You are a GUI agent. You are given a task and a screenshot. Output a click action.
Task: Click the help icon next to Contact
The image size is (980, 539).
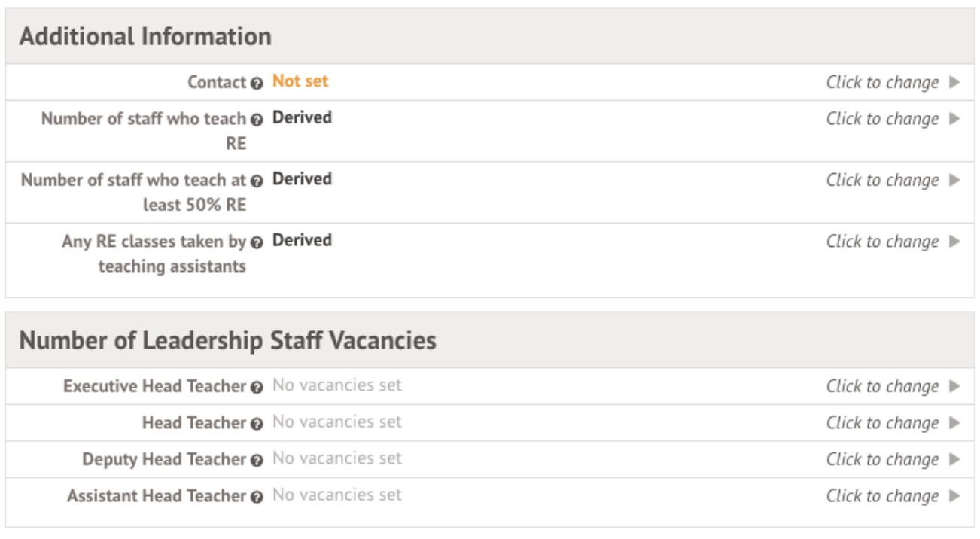pos(257,83)
